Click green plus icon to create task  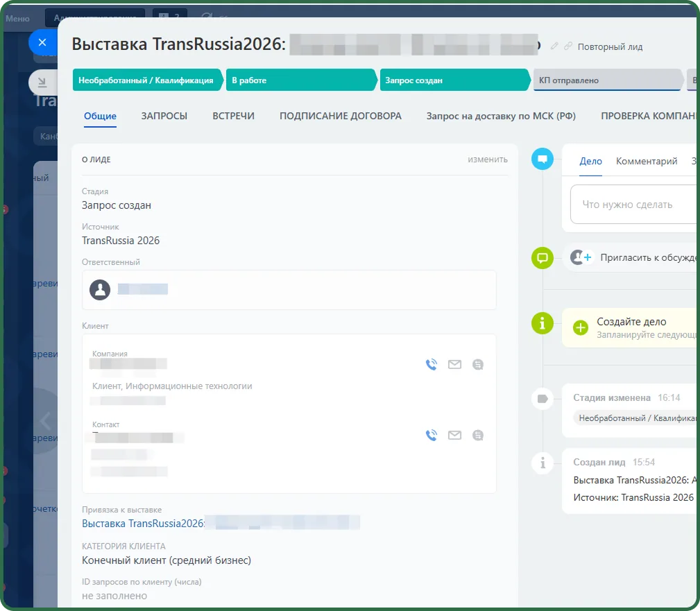tap(581, 327)
